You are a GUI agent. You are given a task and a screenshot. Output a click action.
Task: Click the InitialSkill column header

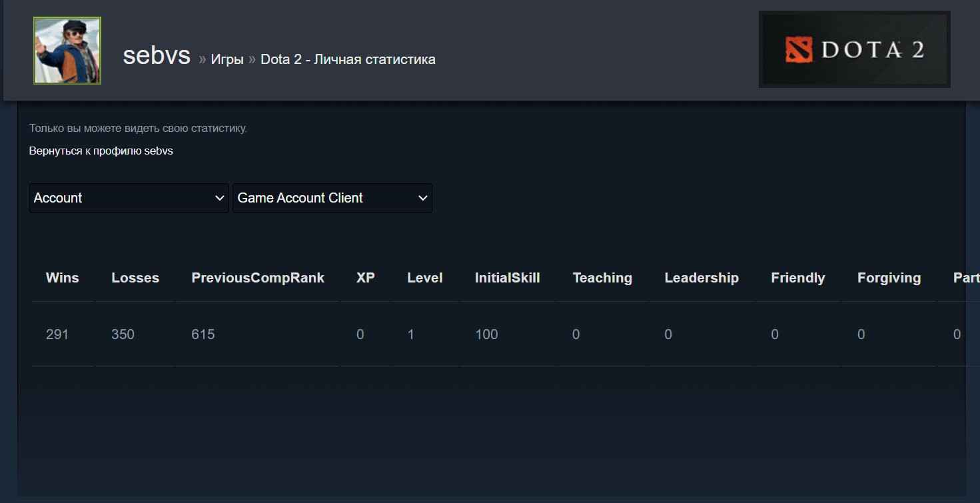coord(508,278)
